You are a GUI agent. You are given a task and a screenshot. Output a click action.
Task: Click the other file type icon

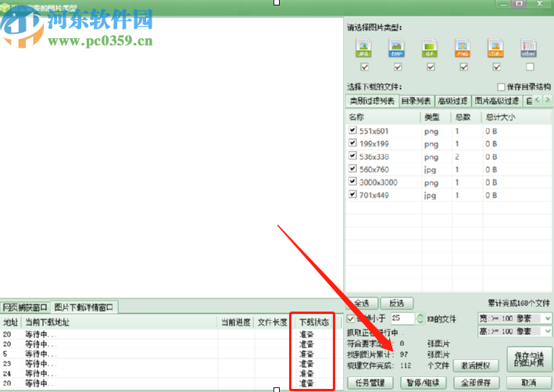point(528,48)
